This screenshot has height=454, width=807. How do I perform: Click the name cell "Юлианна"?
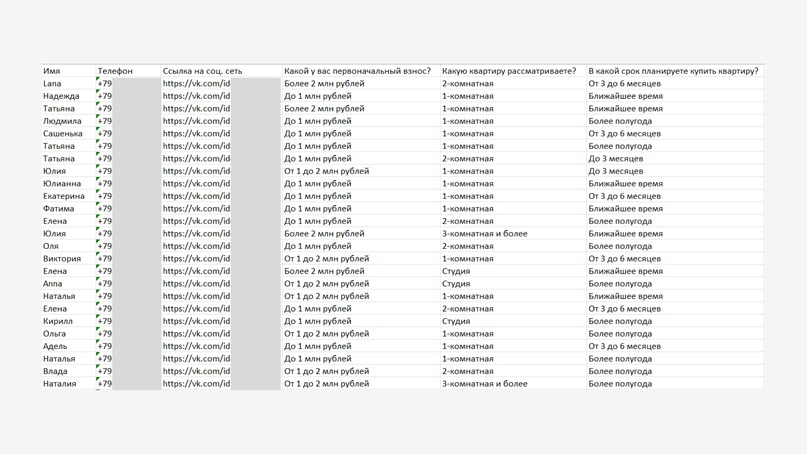tap(62, 184)
